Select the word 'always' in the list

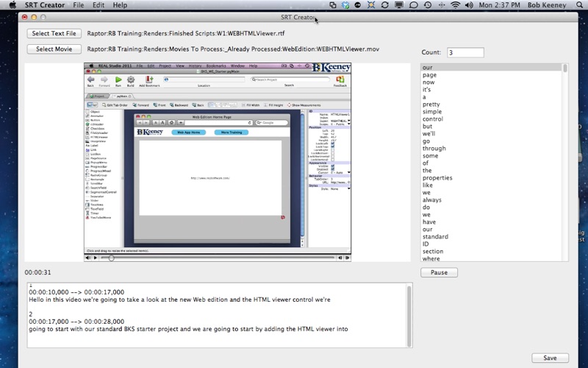click(432, 200)
